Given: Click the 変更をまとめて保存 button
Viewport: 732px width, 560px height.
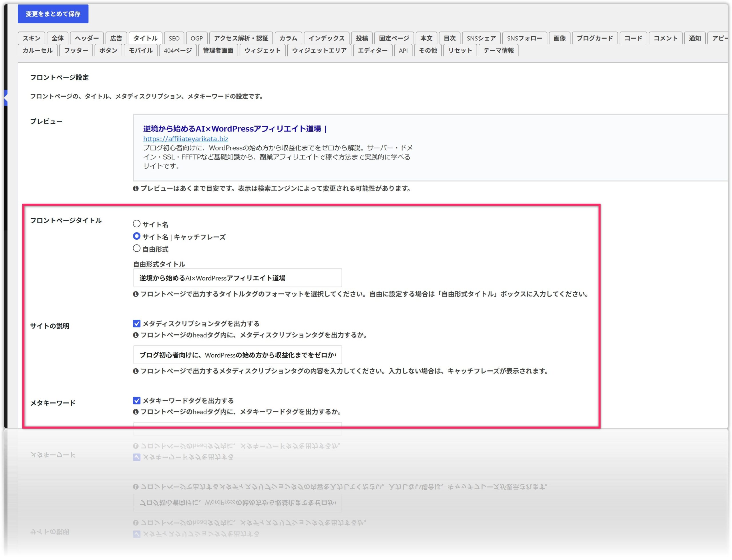Looking at the screenshot, I should (53, 14).
